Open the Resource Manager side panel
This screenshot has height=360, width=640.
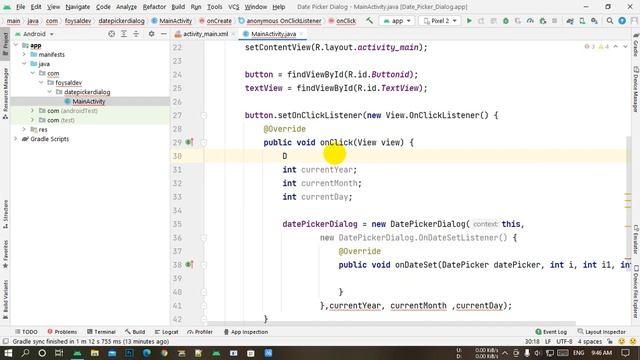click(x=5, y=93)
